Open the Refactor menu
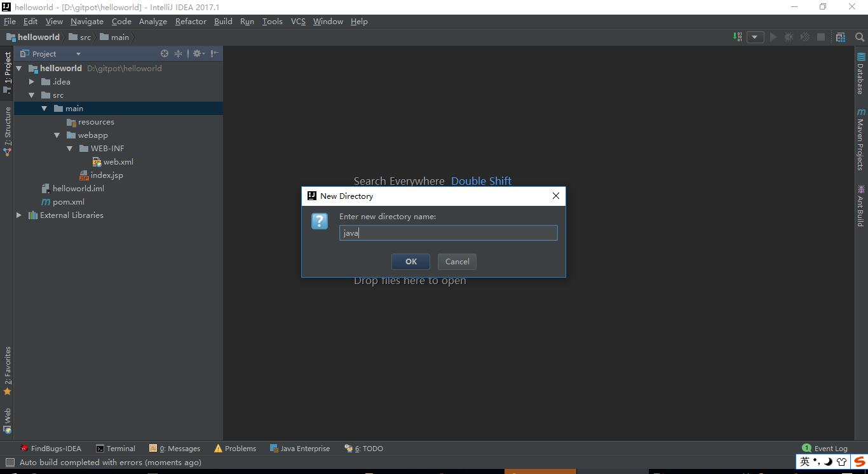 click(191, 21)
